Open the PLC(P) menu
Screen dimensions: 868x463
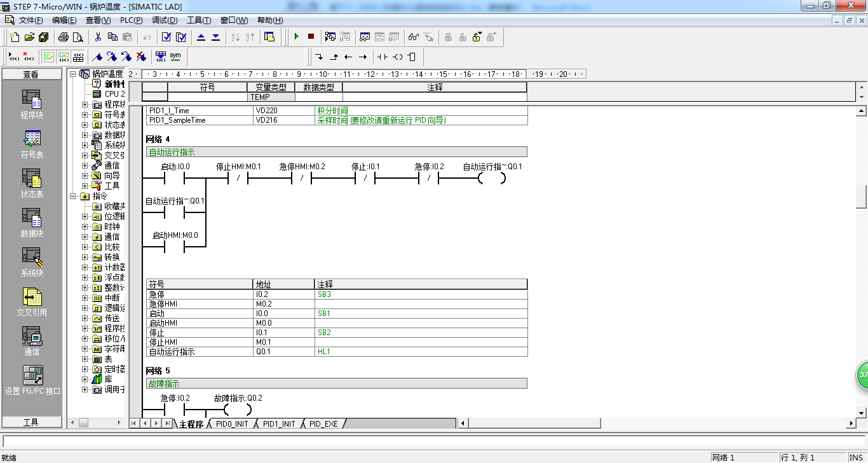(131, 20)
